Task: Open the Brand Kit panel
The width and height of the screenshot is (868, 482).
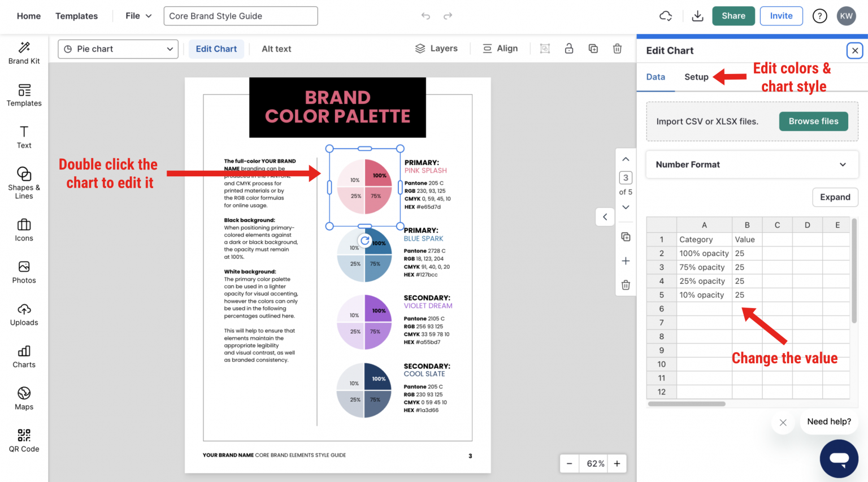Action: point(24,54)
